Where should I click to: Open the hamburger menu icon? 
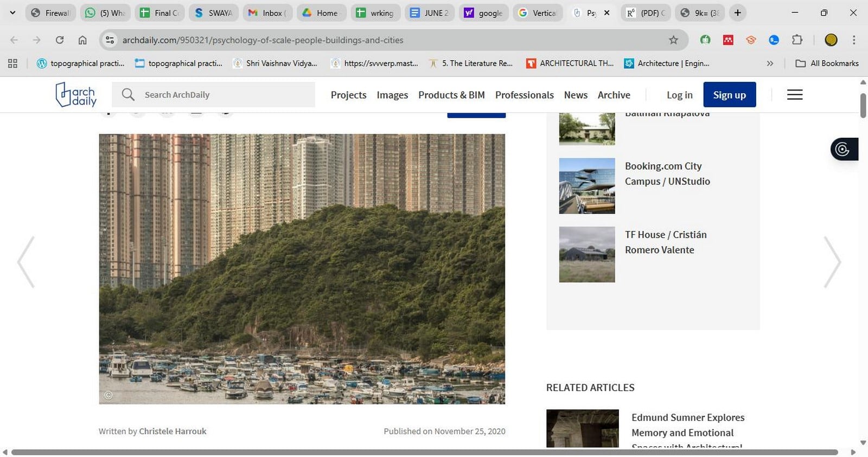pyautogui.click(x=795, y=95)
